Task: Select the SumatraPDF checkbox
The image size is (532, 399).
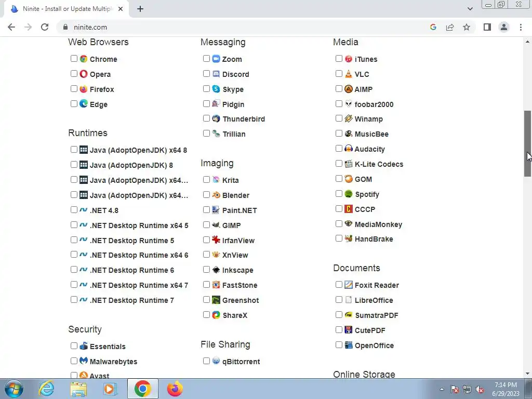Action: (339, 314)
